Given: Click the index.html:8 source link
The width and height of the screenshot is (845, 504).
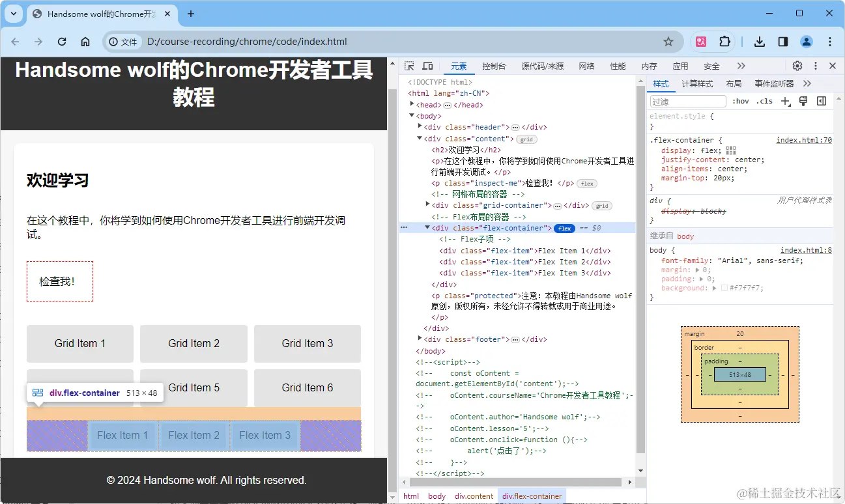Looking at the screenshot, I should click(x=806, y=250).
